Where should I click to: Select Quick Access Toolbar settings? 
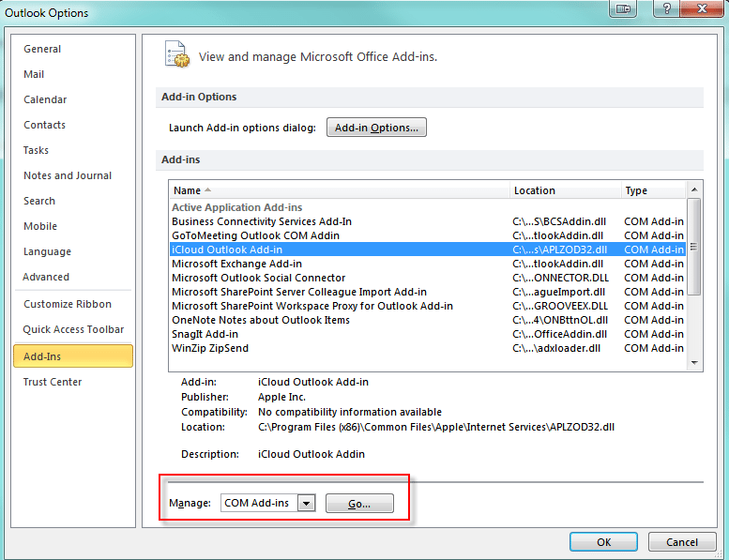click(73, 329)
